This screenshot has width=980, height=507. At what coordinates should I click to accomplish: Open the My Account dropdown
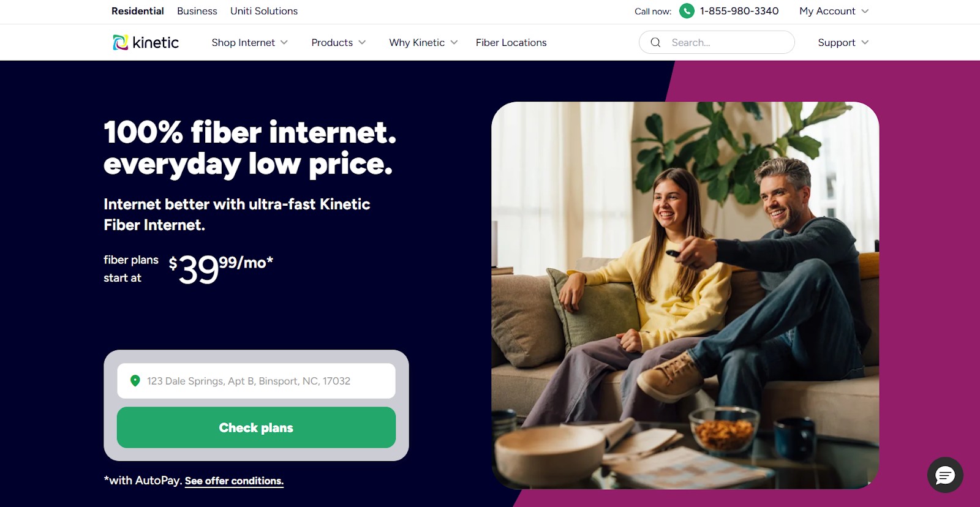834,11
